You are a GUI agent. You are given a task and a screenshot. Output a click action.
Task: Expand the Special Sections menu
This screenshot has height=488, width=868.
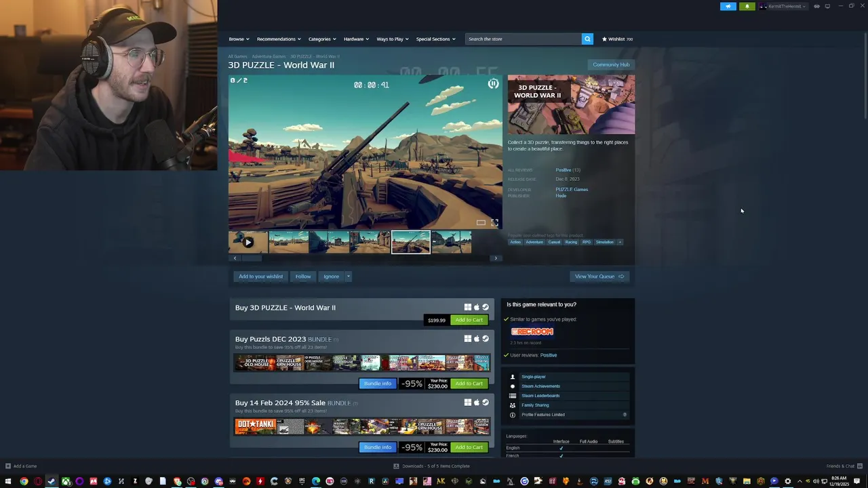click(435, 39)
